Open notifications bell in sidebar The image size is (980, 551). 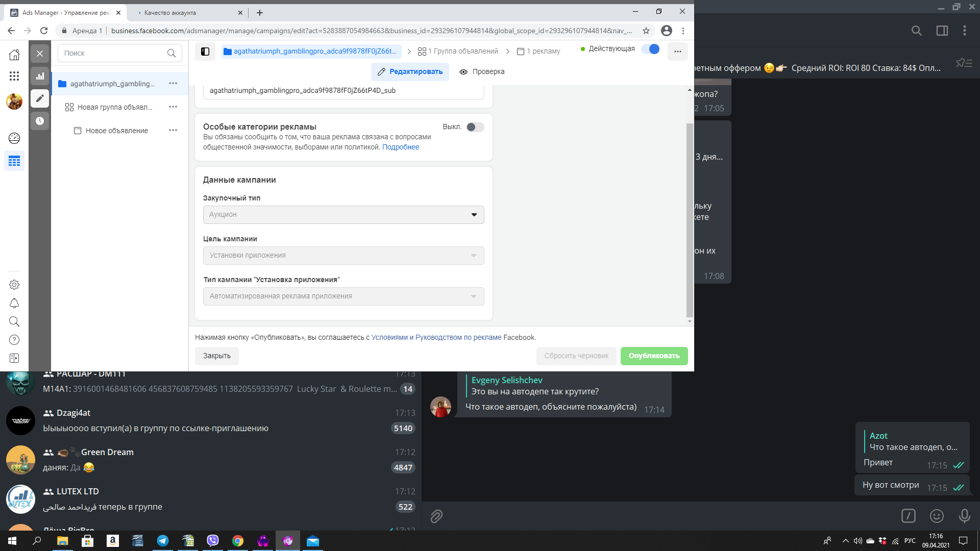[14, 303]
